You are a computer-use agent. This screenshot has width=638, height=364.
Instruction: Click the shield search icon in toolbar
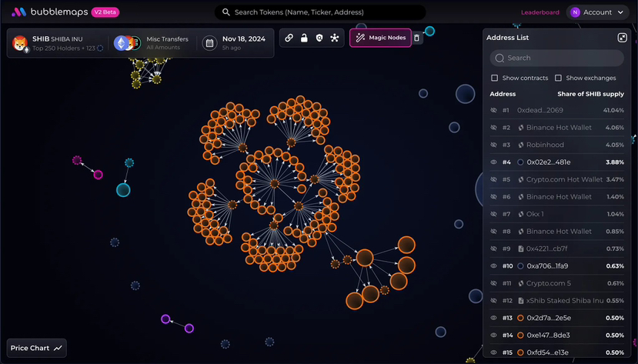coord(319,38)
